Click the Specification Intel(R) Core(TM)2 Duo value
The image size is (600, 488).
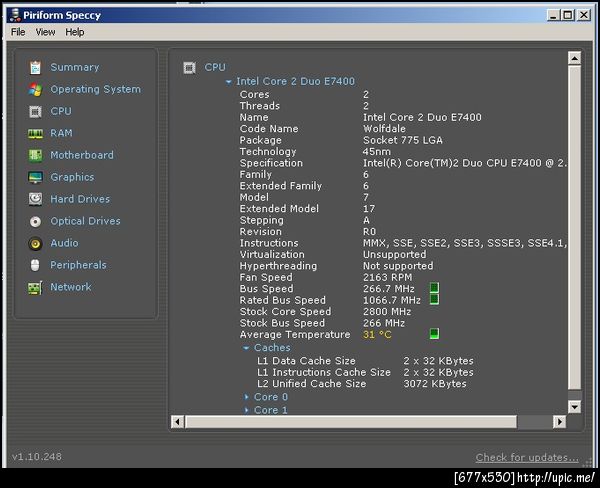point(465,163)
